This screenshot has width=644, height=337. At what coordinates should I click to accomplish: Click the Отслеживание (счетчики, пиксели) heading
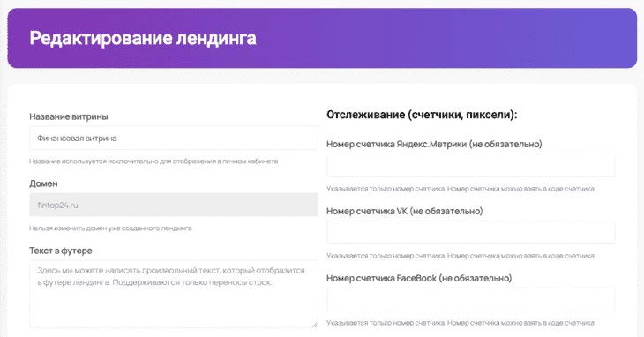(x=422, y=115)
